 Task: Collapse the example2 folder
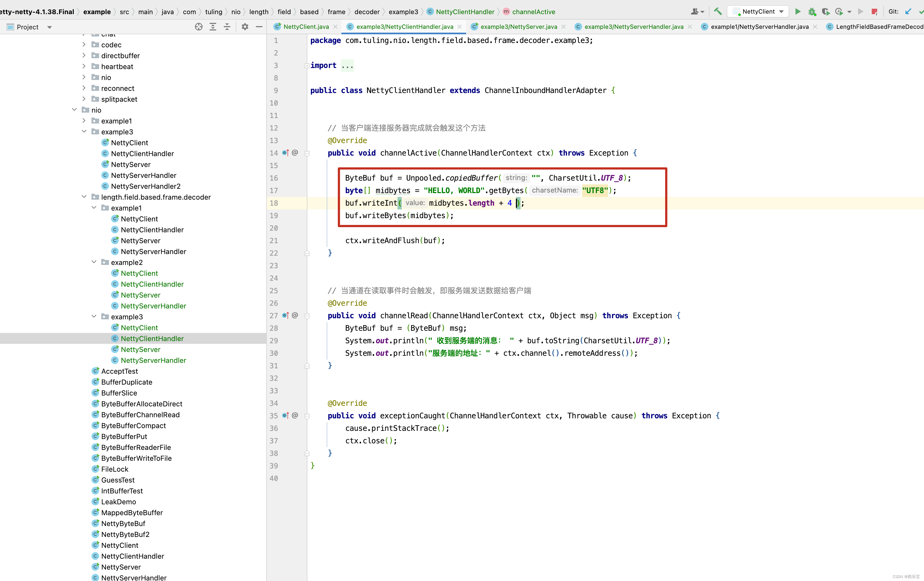(x=94, y=262)
